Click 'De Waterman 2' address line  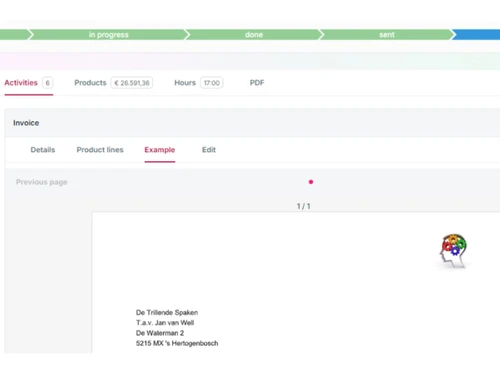[160, 333]
